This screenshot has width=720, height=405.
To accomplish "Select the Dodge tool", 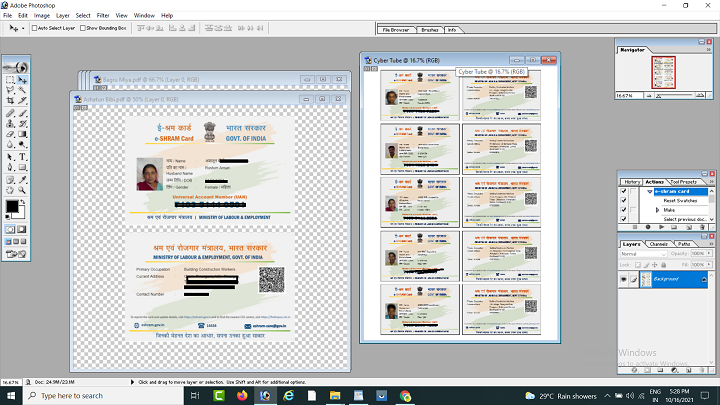I will (x=22, y=144).
